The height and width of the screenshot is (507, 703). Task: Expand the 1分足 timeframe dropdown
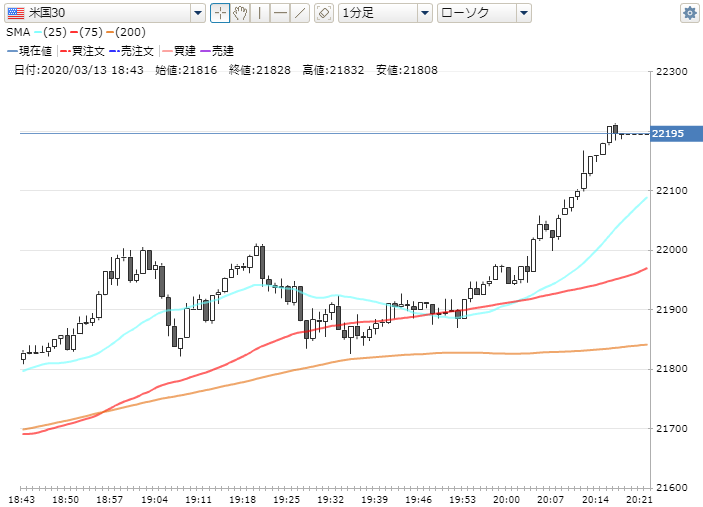(x=425, y=13)
